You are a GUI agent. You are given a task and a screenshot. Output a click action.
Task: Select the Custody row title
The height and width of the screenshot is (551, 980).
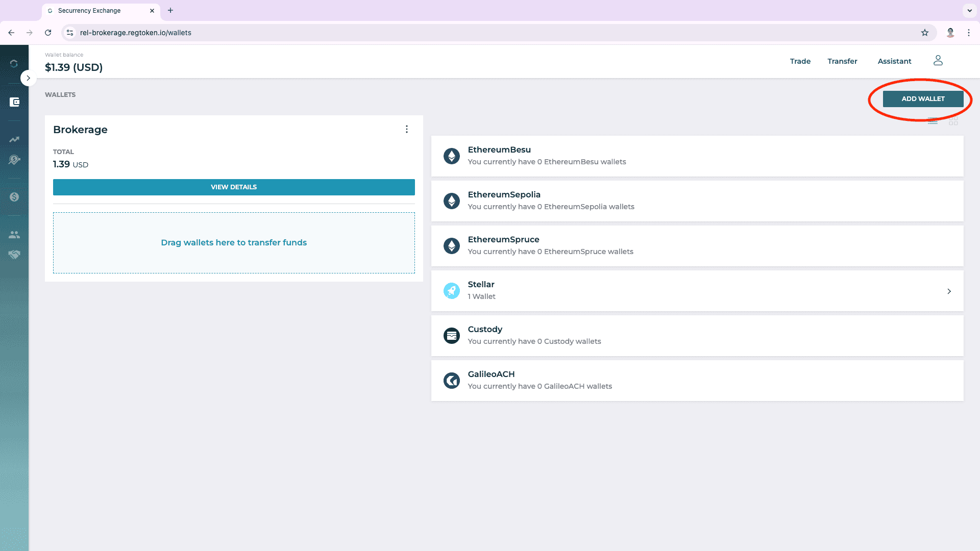(x=485, y=330)
